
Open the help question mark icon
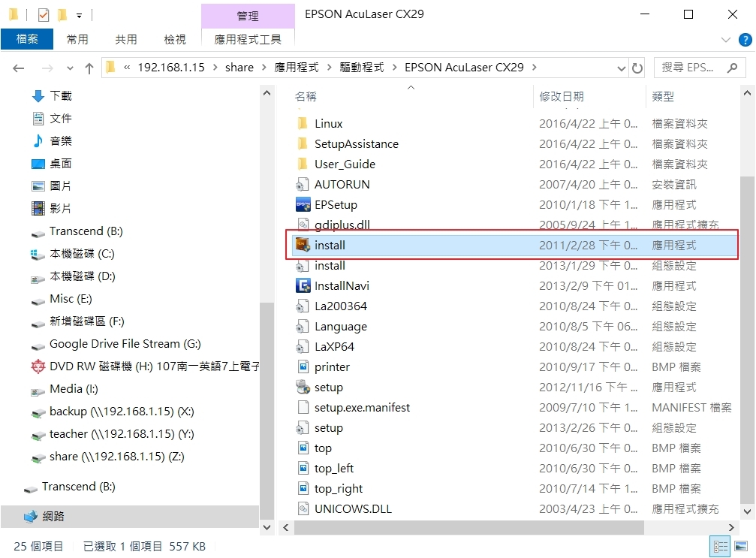tap(745, 40)
